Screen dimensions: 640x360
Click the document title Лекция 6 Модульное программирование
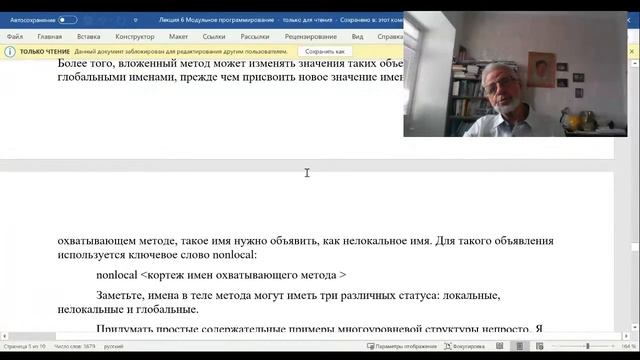coord(216,20)
